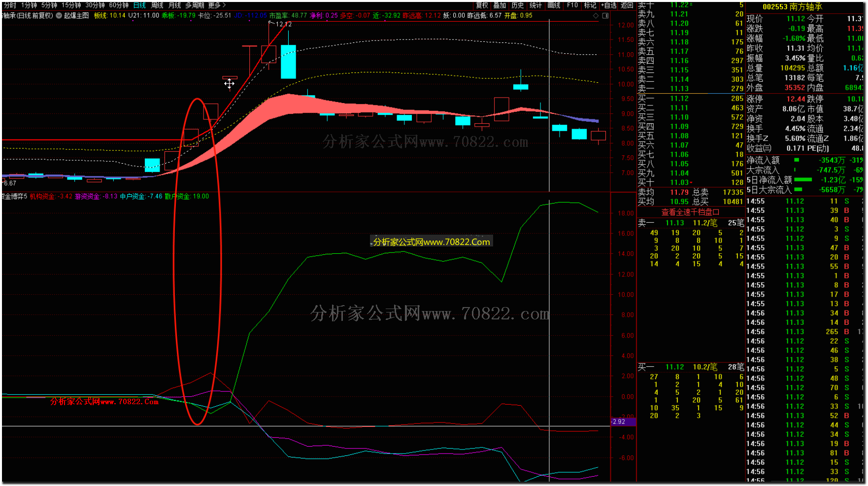
Task: Click the 换手 4.45% quote field
Action: [776, 129]
